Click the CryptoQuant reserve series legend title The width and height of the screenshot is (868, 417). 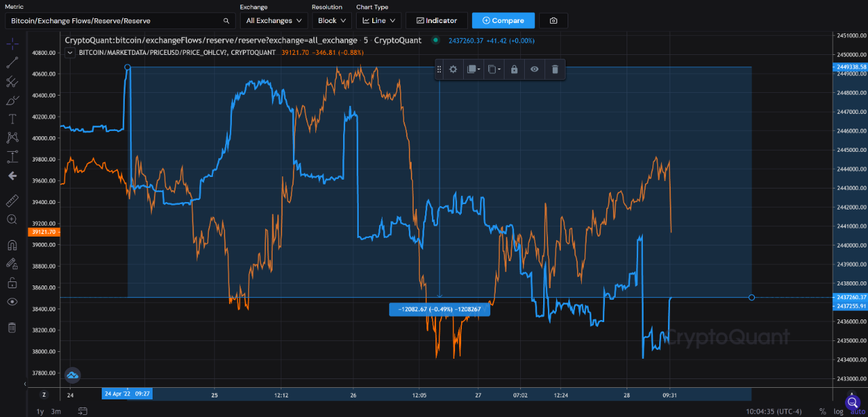pyautogui.click(x=243, y=41)
